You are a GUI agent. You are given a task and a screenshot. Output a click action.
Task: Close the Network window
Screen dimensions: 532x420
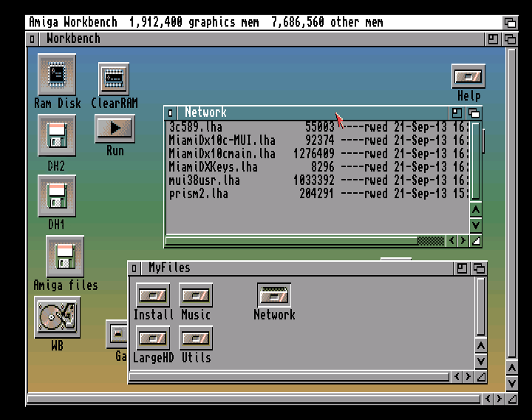click(171, 112)
